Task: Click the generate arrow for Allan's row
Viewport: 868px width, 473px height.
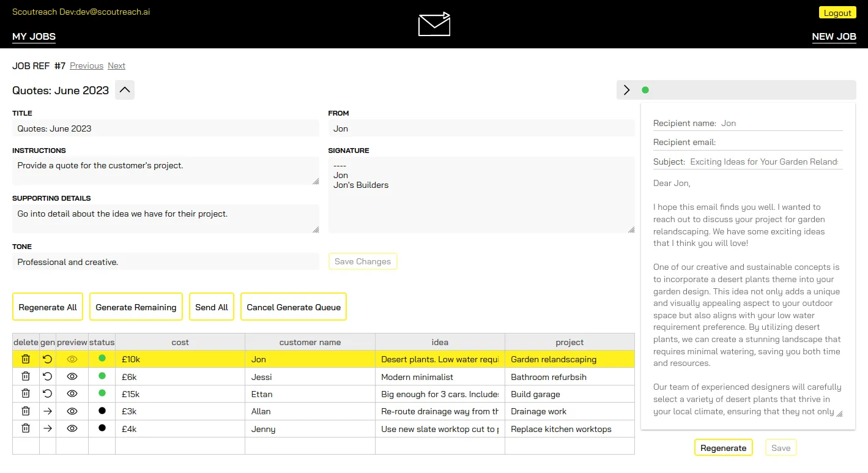Action: point(48,411)
